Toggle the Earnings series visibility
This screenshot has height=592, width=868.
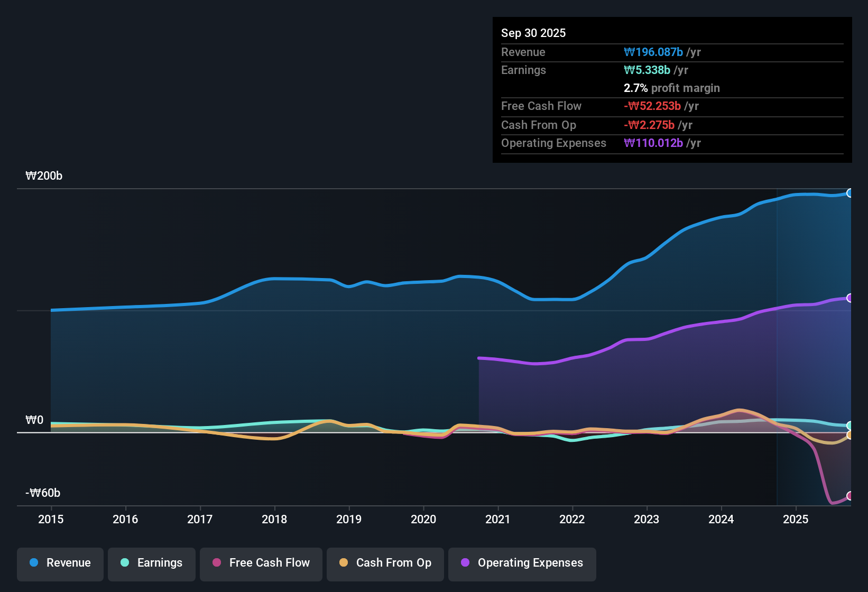pyautogui.click(x=151, y=563)
